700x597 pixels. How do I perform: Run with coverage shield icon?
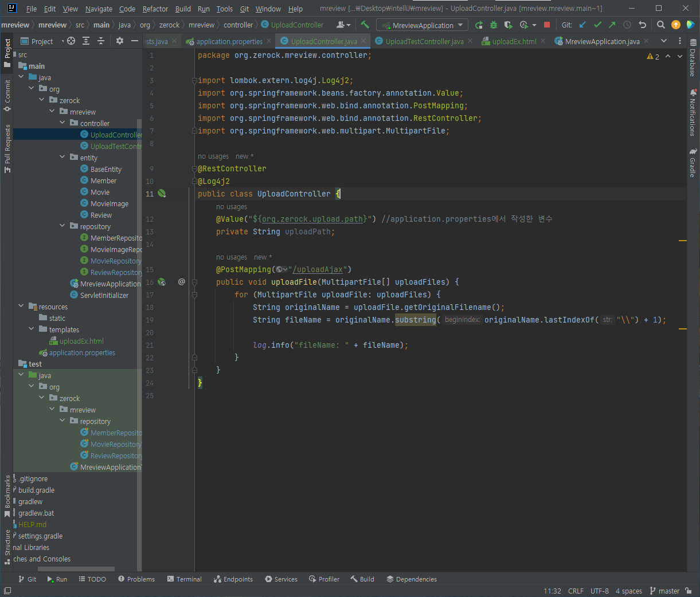pyautogui.click(x=508, y=25)
